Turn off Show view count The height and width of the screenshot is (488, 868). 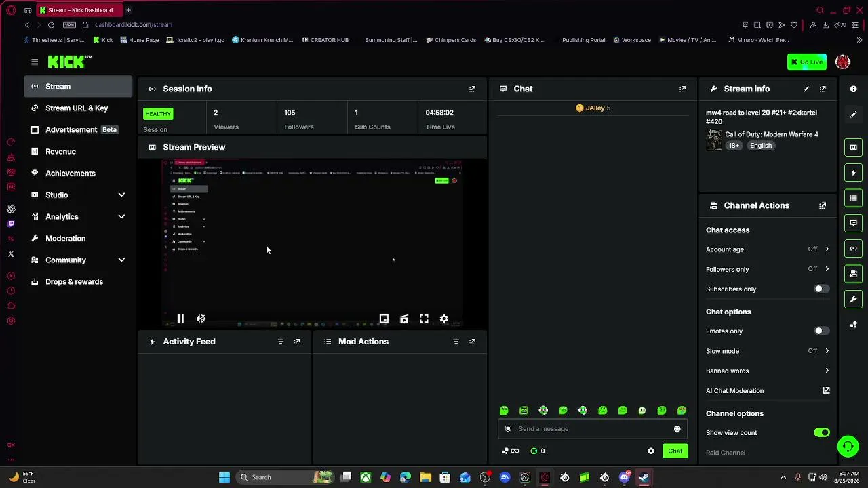pos(821,432)
